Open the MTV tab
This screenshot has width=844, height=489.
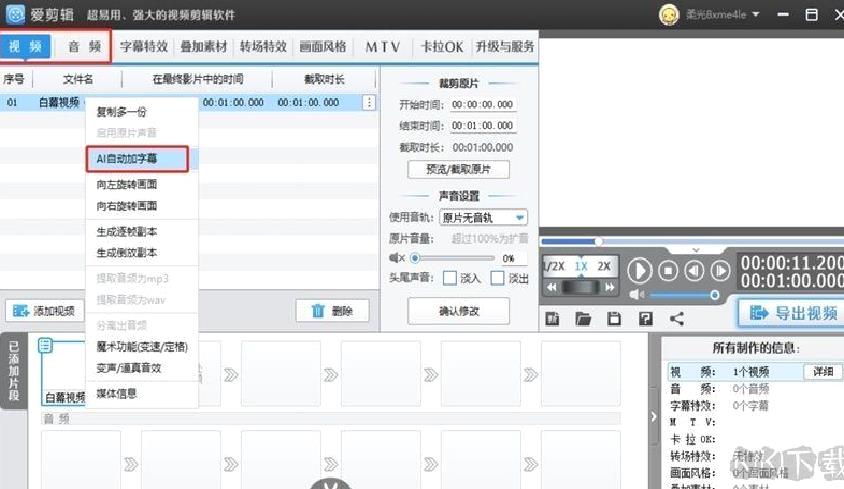coord(383,47)
